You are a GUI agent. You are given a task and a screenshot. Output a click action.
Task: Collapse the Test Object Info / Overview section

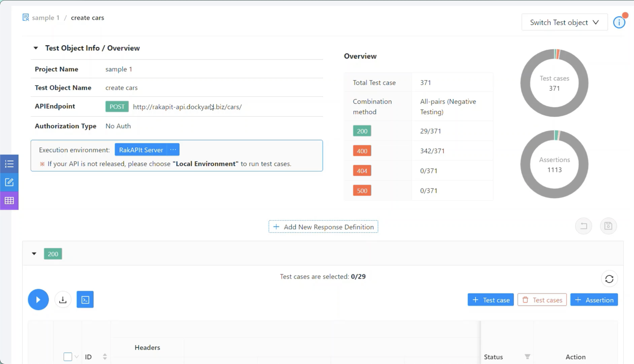pyautogui.click(x=36, y=48)
